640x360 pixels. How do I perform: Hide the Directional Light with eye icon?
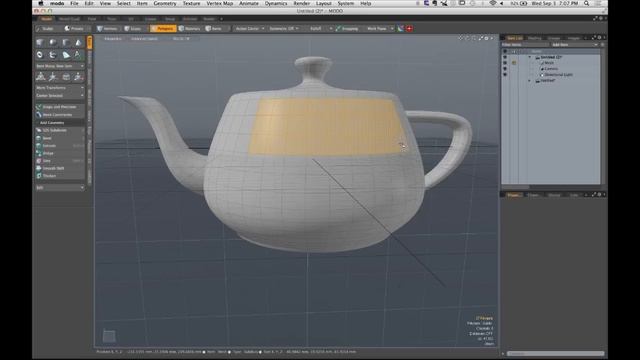[505, 75]
